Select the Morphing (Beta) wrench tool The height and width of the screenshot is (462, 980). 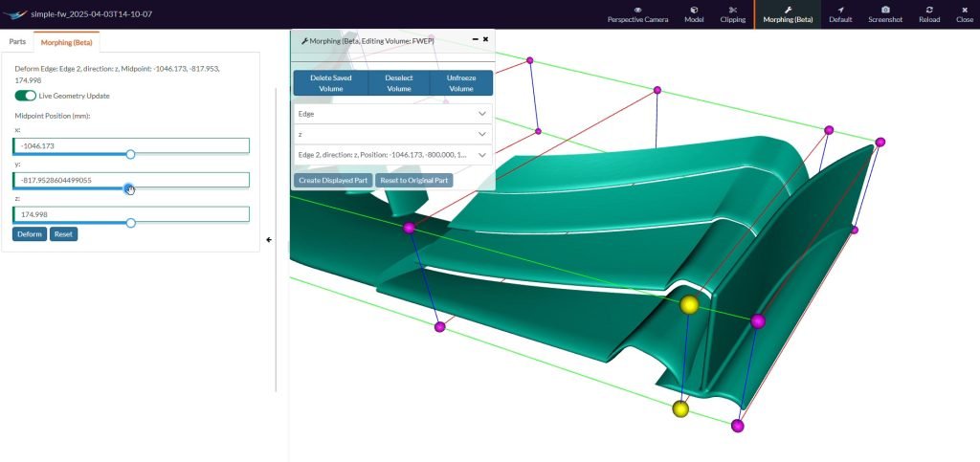788,14
